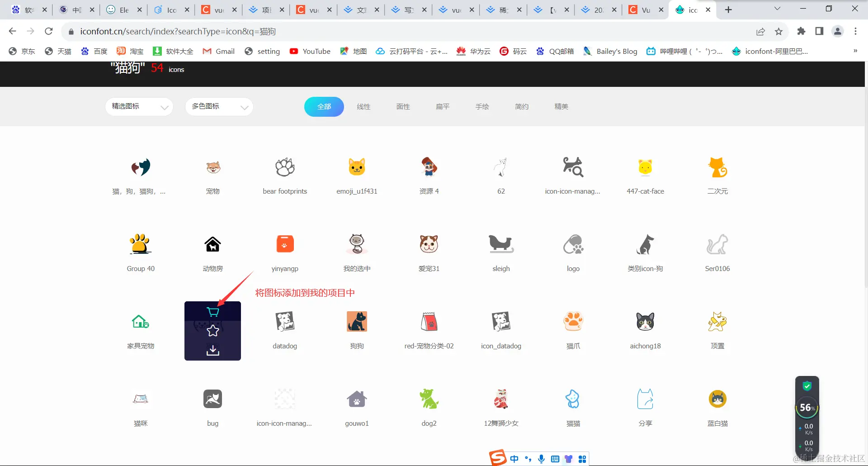
Task: Click the browser extensions puzzle icon
Action: (801, 31)
